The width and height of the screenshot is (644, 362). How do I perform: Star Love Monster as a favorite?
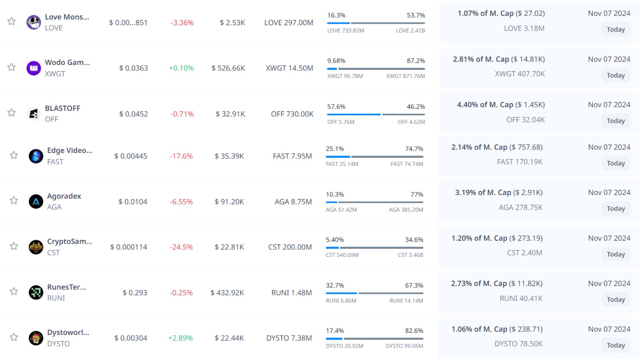pos(12,21)
